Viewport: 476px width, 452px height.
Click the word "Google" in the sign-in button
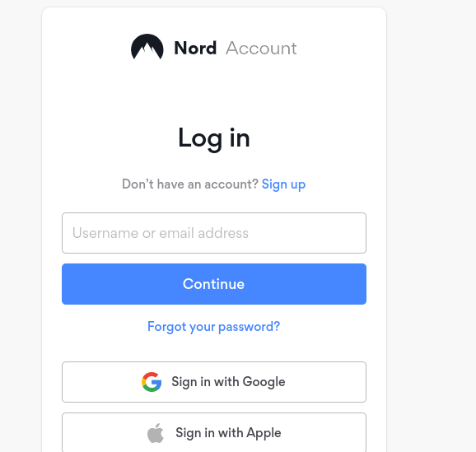tap(264, 382)
